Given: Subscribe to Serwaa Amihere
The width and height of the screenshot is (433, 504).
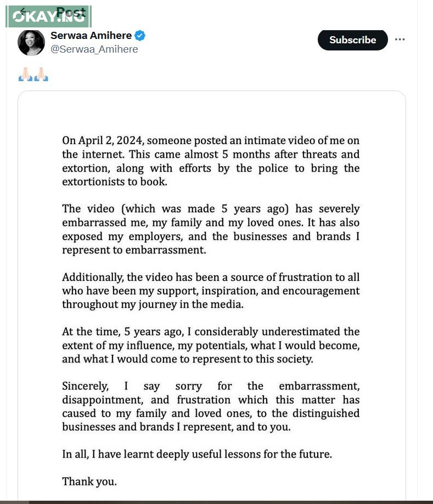Looking at the screenshot, I should point(352,40).
